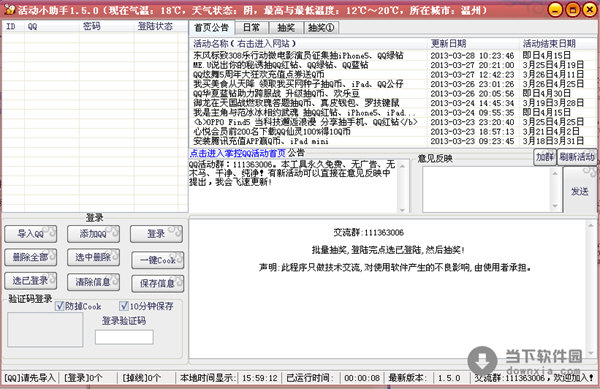
Task: Click the captcha image box
Action: tap(45, 330)
